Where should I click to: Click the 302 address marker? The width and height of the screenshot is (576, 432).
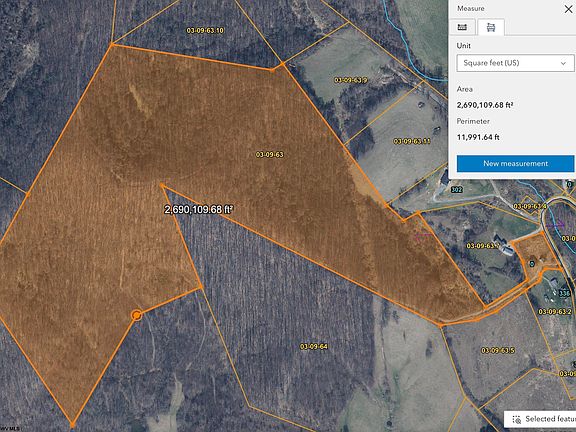tap(456, 190)
